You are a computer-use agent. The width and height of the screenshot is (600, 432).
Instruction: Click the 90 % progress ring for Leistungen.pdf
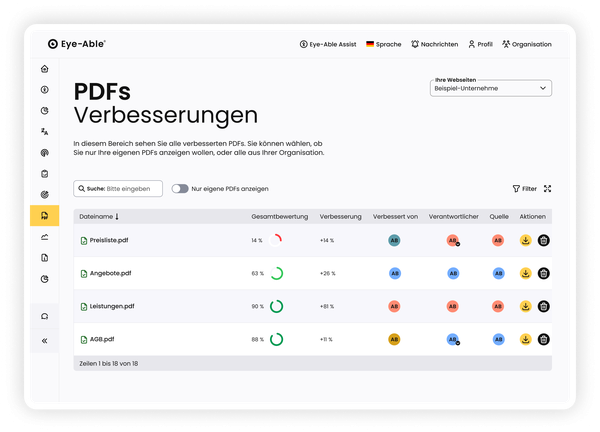[x=277, y=306]
